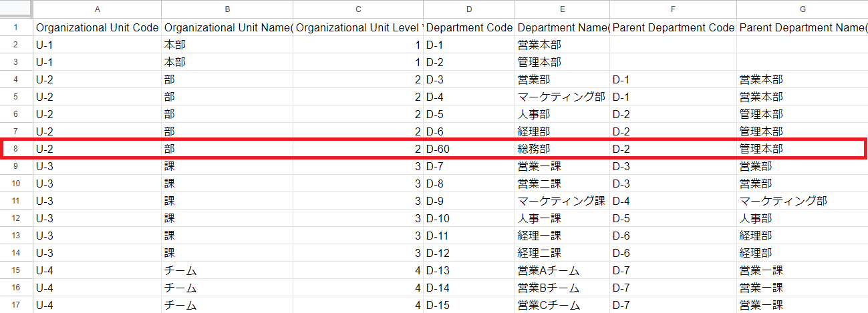Click the マーケティング課 cell

(562, 201)
